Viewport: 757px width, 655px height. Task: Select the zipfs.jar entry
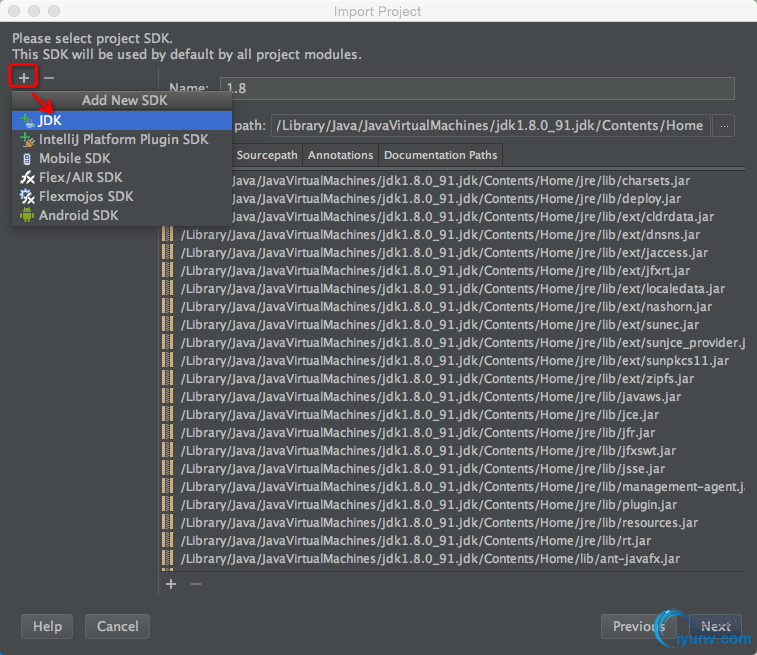click(x=454, y=379)
